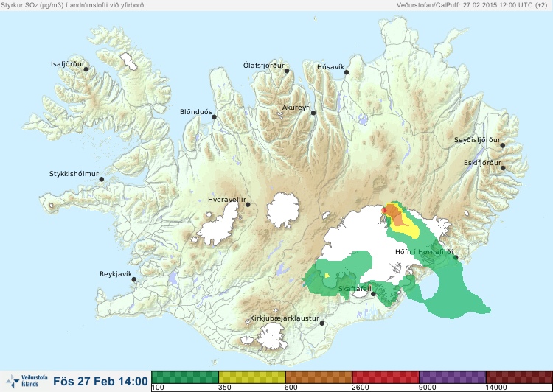
Task: Click the legend value 350 label
Action: click(225, 388)
